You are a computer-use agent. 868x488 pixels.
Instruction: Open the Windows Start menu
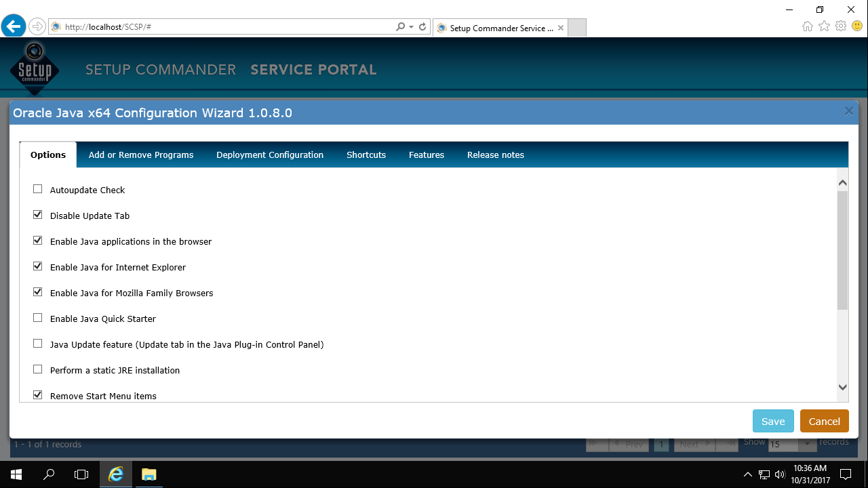tap(16, 474)
